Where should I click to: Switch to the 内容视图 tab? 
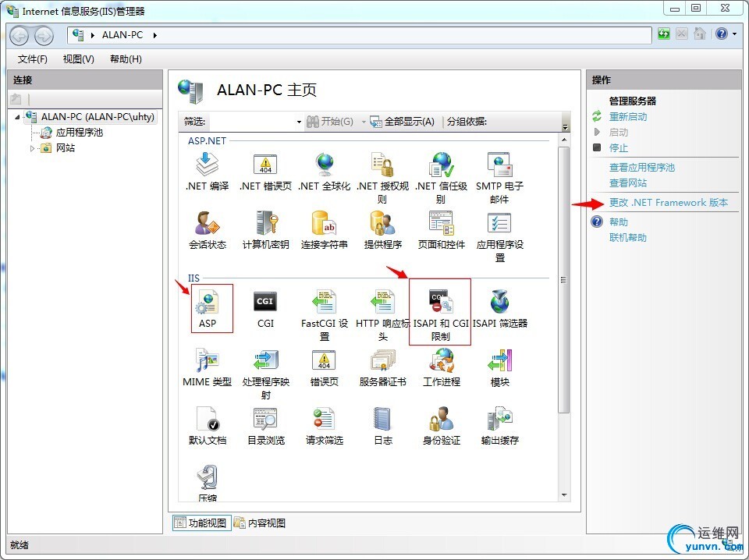pyautogui.click(x=261, y=523)
